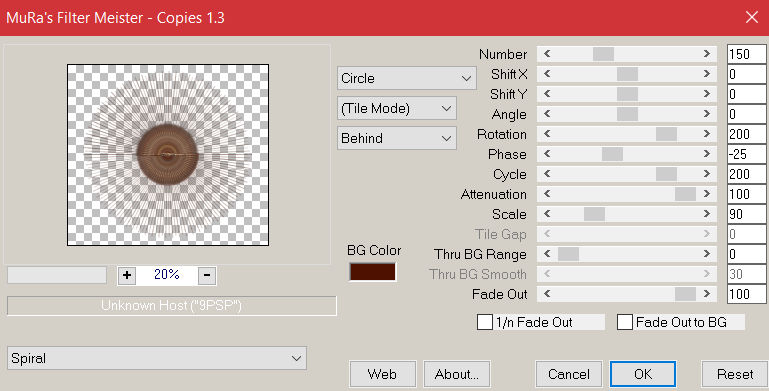769x391 pixels.
Task: Click the About... button
Action: 457,374
